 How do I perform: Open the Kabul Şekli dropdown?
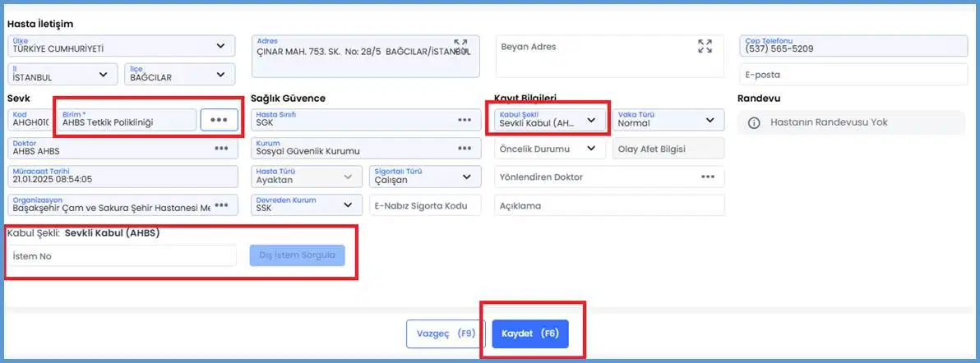click(550, 120)
